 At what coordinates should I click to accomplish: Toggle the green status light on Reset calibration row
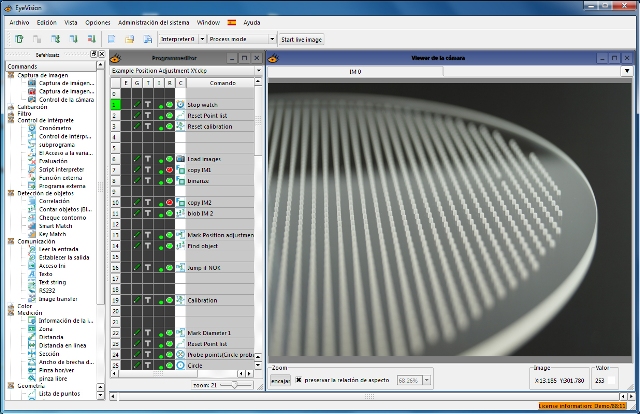tap(170, 126)
